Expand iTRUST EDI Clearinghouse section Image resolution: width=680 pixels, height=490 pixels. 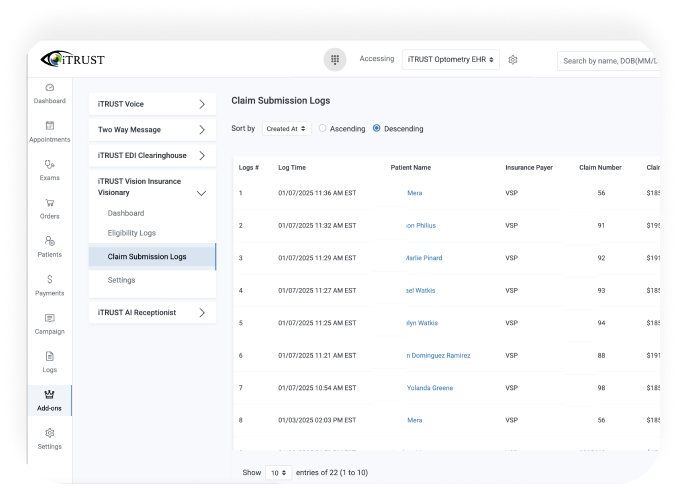152,155
